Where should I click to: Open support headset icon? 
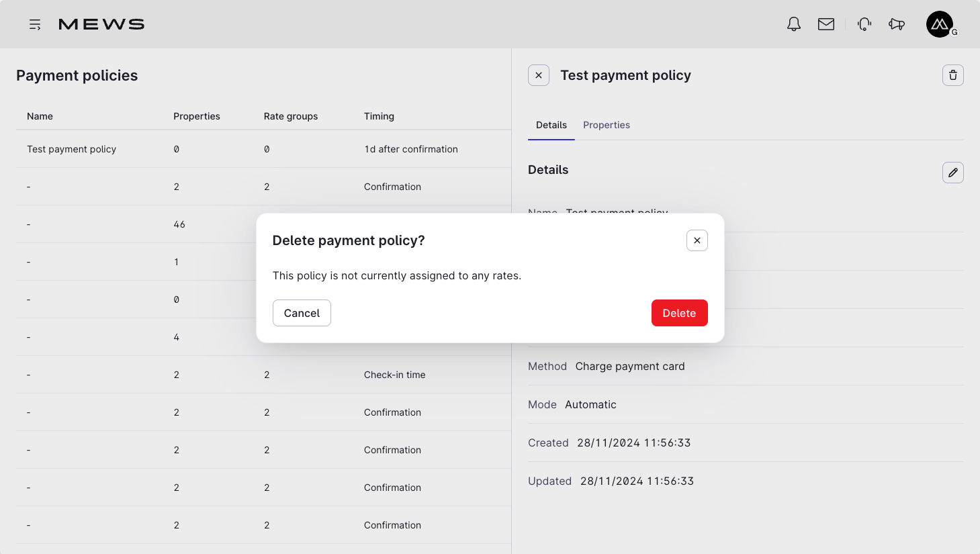[x=864, y=24]
